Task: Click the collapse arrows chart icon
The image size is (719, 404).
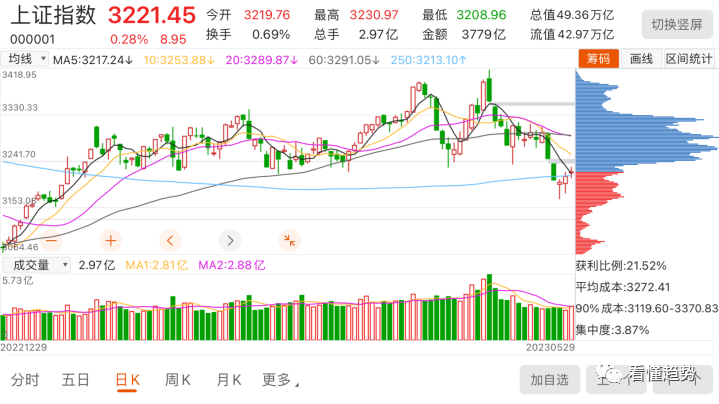Action: click(289, 240)
